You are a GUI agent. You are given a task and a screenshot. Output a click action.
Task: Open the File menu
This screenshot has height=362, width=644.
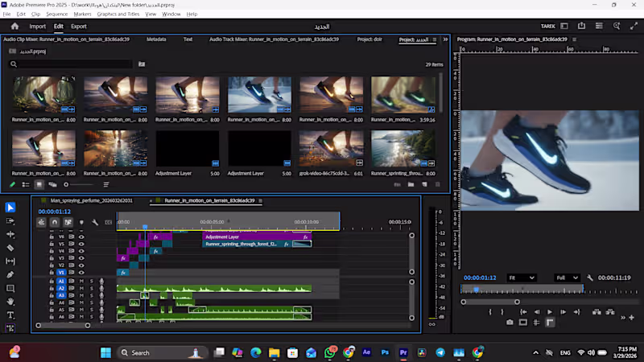point(6,14)
